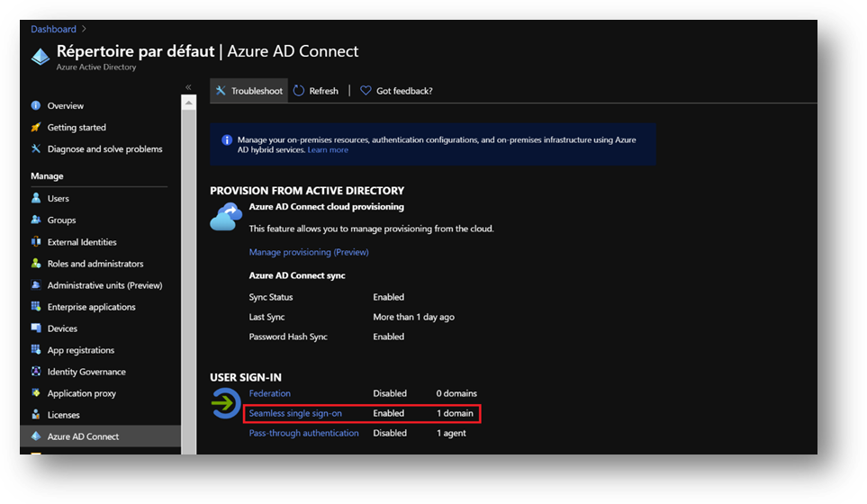The height and width of the screenshot is (504, 867).
Task: Click the Users person icon
Action: coord(36,198)
